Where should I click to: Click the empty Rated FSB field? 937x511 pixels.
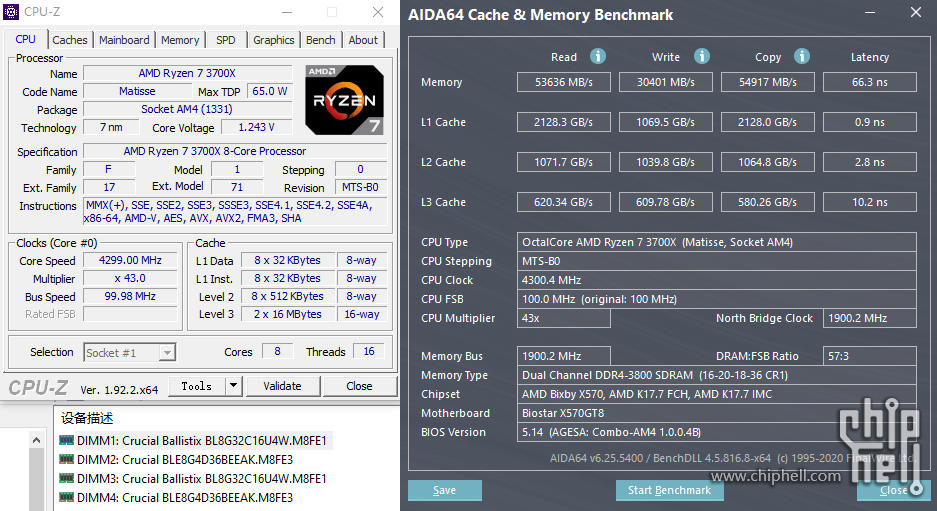(130, 314)
